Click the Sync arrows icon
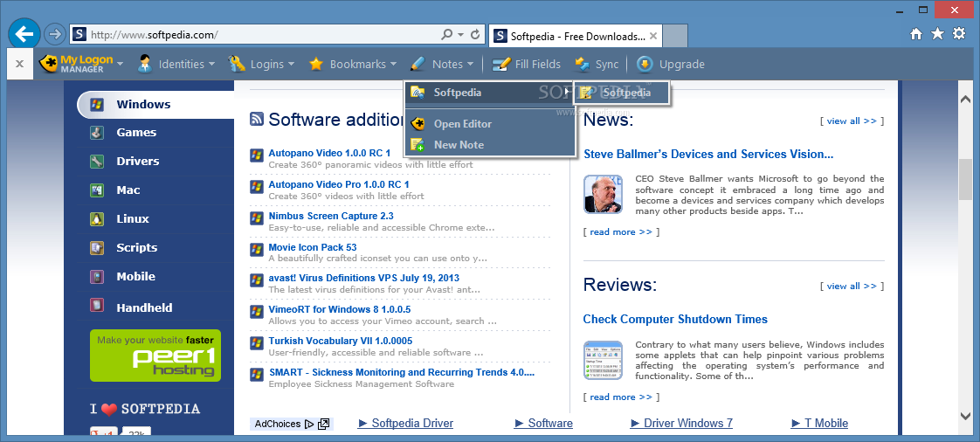The height and width of the screenshot is (442, 980). [x=583, y=64]
